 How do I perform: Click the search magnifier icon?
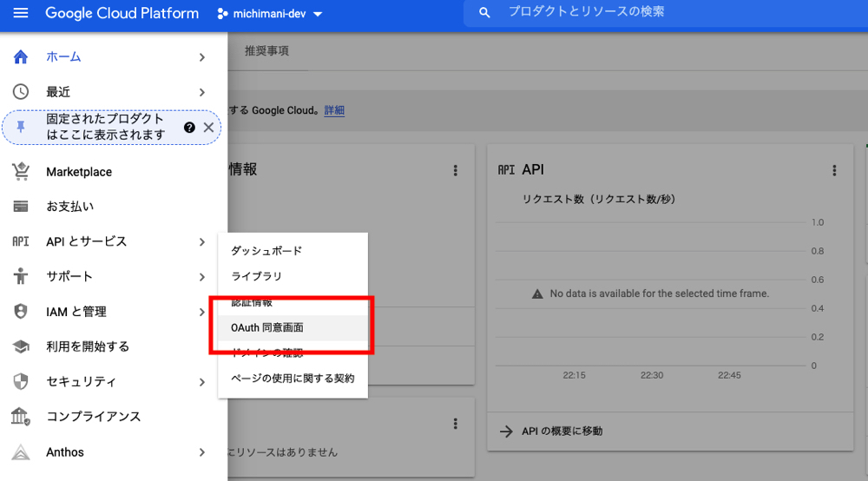484,12
